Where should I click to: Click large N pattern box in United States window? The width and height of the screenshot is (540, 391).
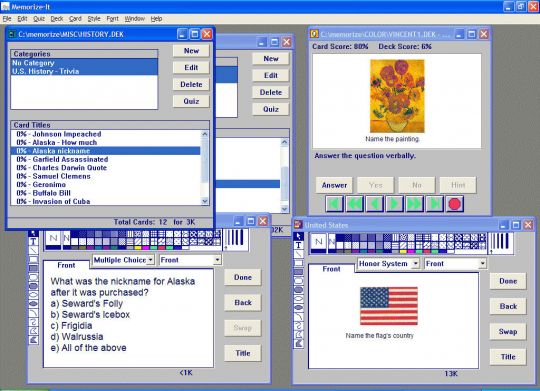(x=319, y=243)
